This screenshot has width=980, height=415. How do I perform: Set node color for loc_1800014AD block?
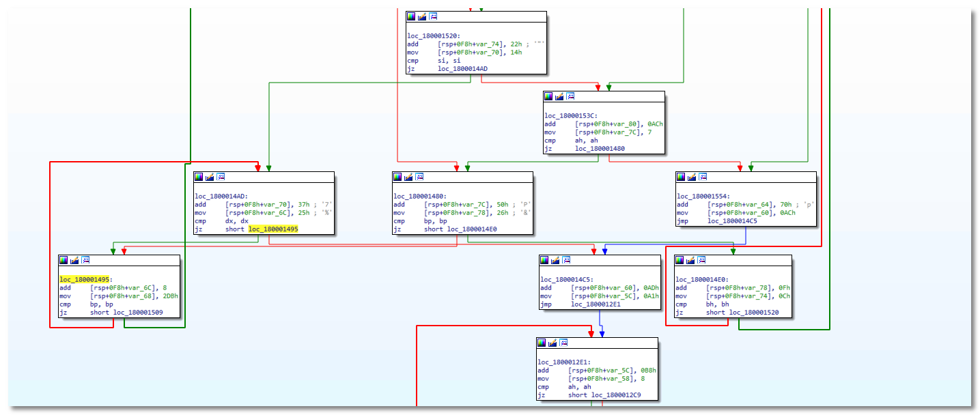tap(199, 177)
